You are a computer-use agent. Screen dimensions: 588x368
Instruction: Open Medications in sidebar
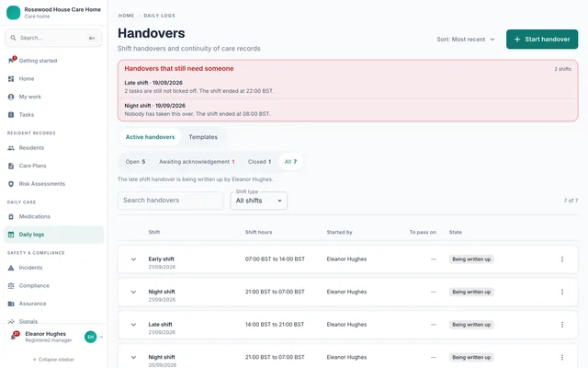pyautogui.click(x=53, y=217)
